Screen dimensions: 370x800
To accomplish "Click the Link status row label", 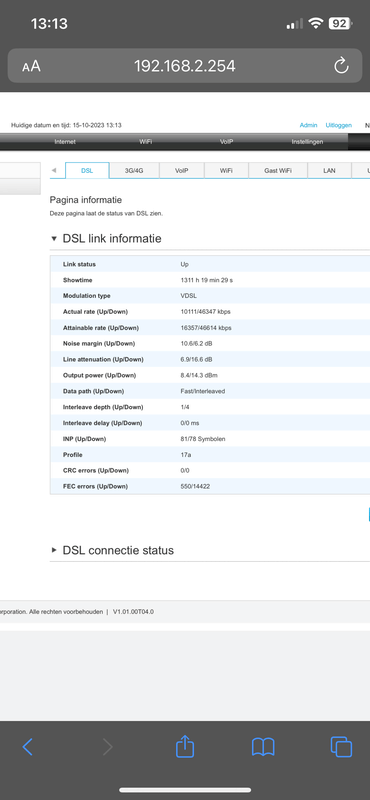I will click(79, 264).
